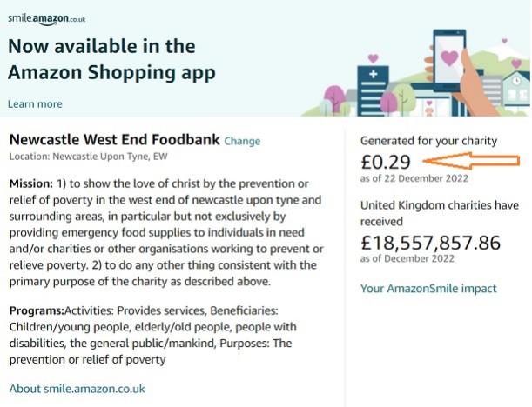Select the Newcastle West End Foodbank heading
This screenshot has height=407, width=532.
tap(113, 140)
